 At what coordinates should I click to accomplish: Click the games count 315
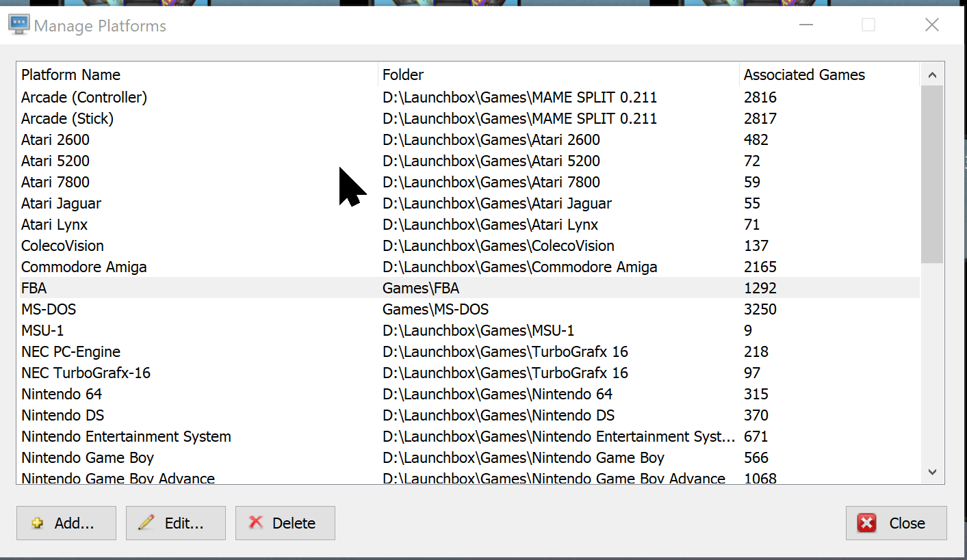(x=756, y=394)
